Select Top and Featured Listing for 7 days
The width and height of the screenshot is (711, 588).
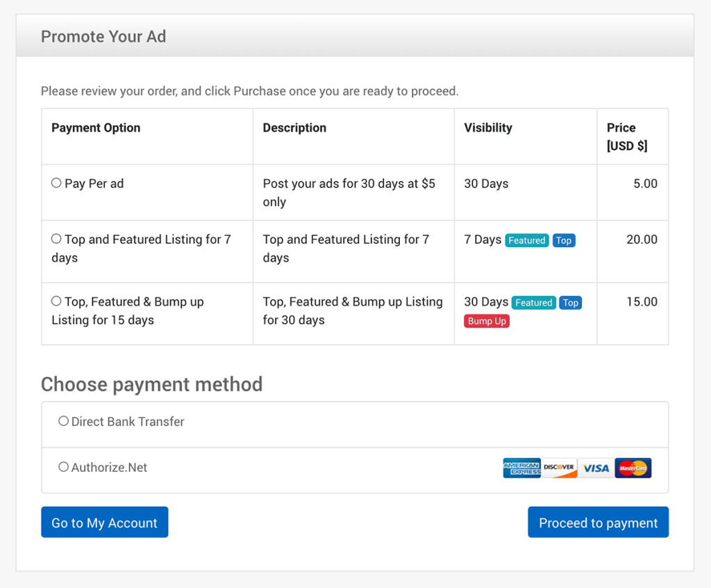pos(56,239)
